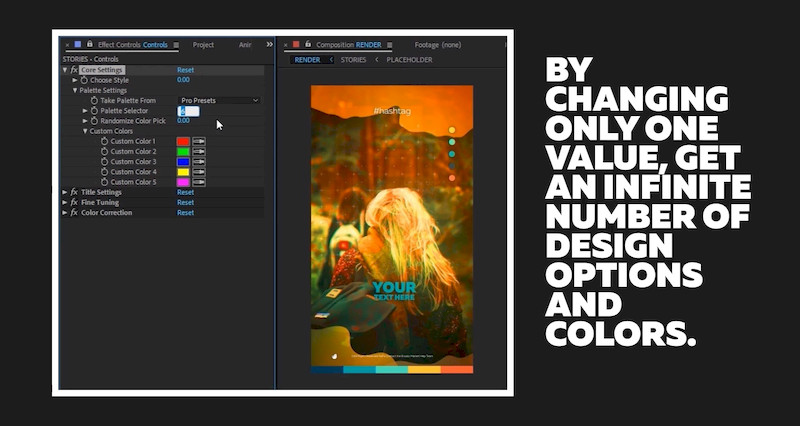Collapse the Core Settings effect group

pos(65,70)
